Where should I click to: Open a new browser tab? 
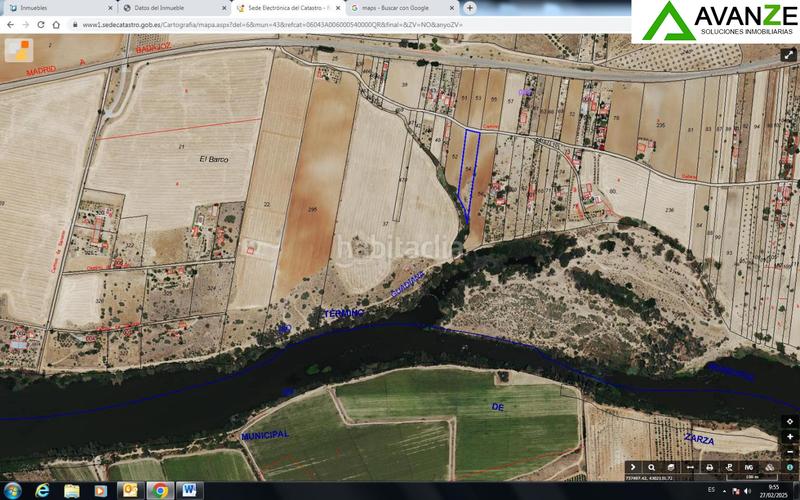coord(470,7)
